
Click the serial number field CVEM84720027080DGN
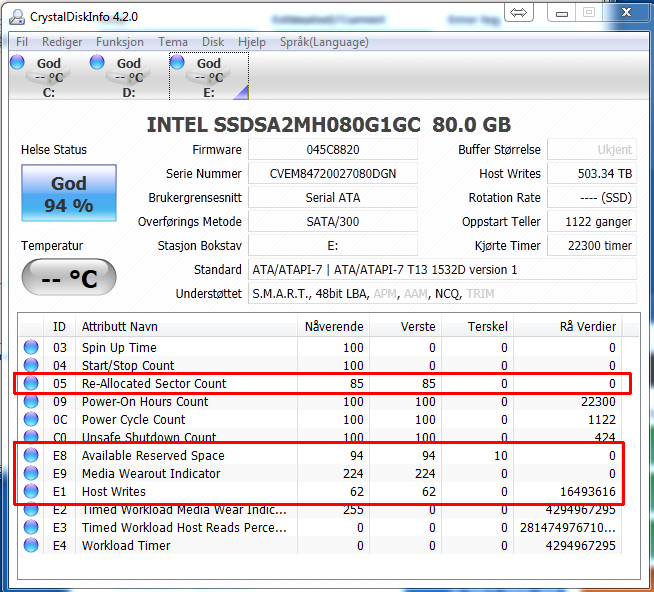click(x=333, y=173)
